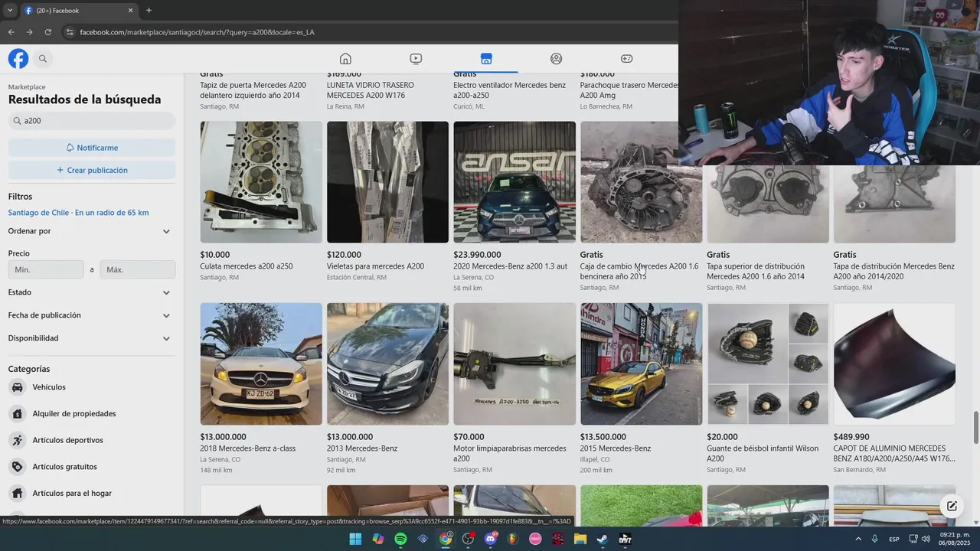This screenshot has width=980, height=551.
Task: Click the Artículos para el hogar icon
Action: (17, 494)
